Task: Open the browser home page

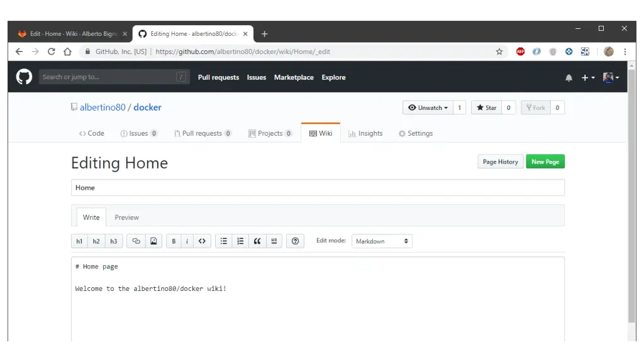Action: 67,52
